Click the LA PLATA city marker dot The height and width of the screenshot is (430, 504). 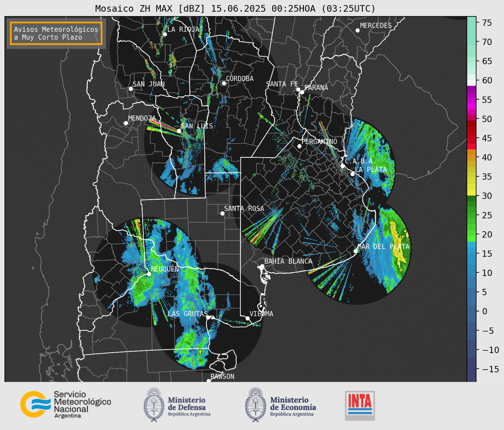pyautogui.click(x=353, y=174)
